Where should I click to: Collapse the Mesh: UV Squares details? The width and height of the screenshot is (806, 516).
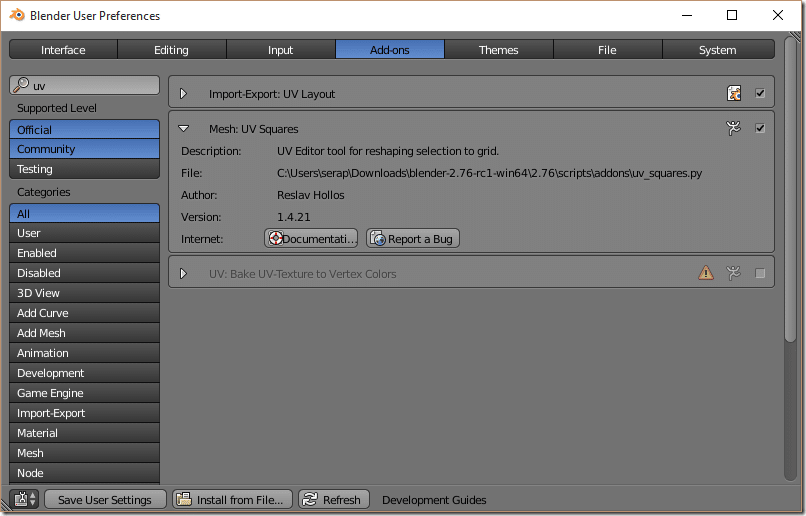click(184, 128)
